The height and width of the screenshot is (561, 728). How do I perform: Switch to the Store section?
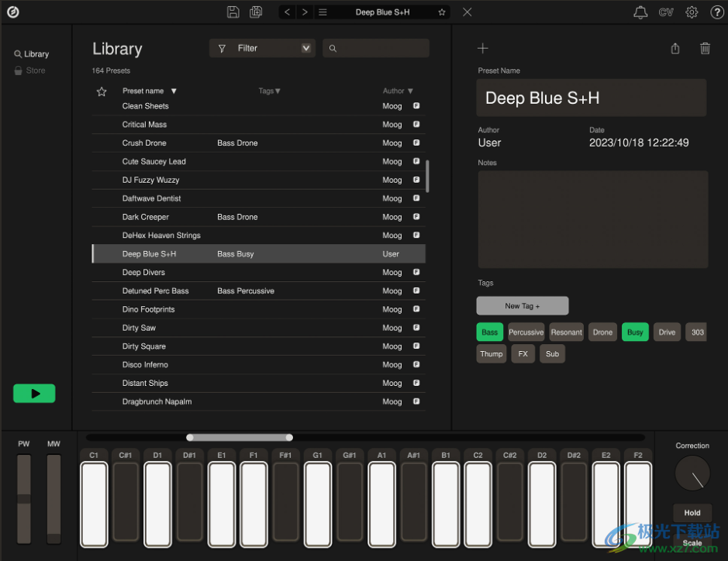35,71
